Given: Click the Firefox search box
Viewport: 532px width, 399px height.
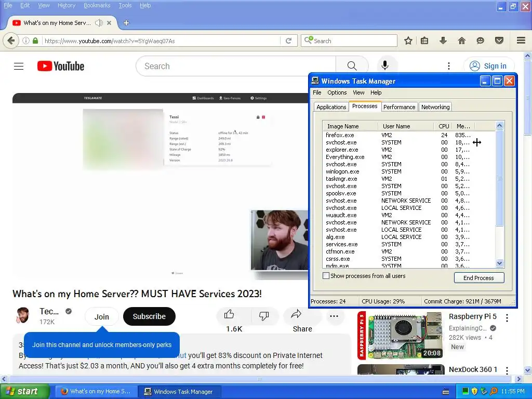Looking at the screenshot, I should (349, 41).
